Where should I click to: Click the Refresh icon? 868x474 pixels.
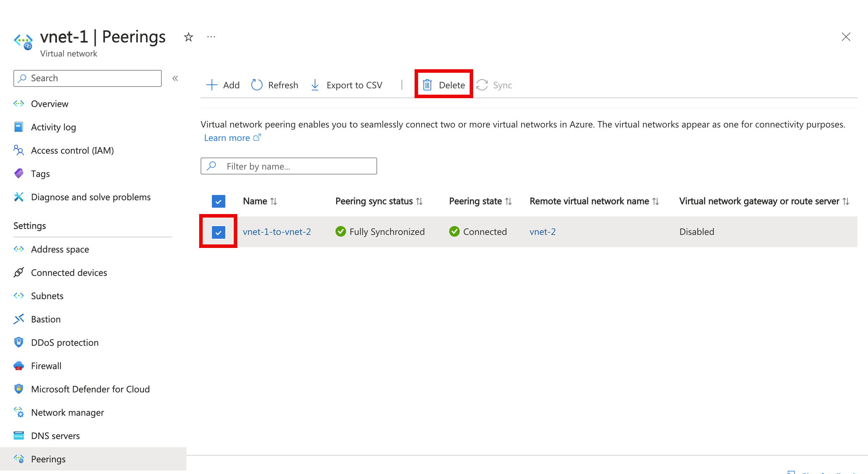[x=258, y=85]
